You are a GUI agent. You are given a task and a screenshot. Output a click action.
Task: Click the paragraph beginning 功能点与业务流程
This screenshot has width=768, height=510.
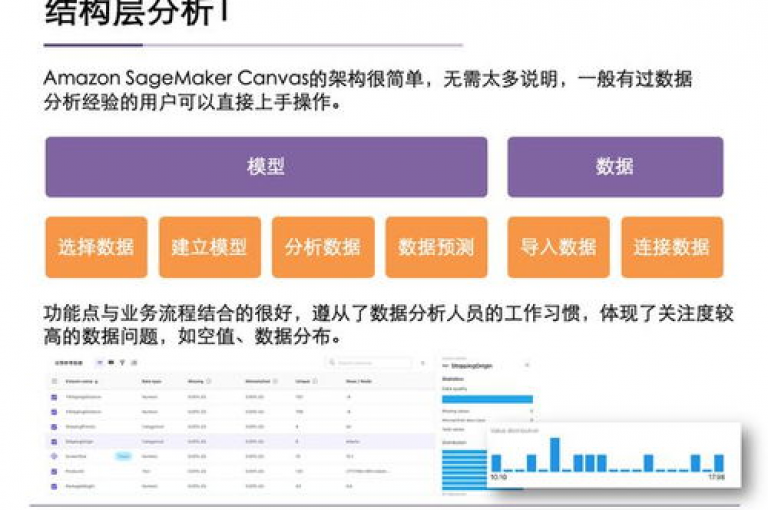pos(388,324)
